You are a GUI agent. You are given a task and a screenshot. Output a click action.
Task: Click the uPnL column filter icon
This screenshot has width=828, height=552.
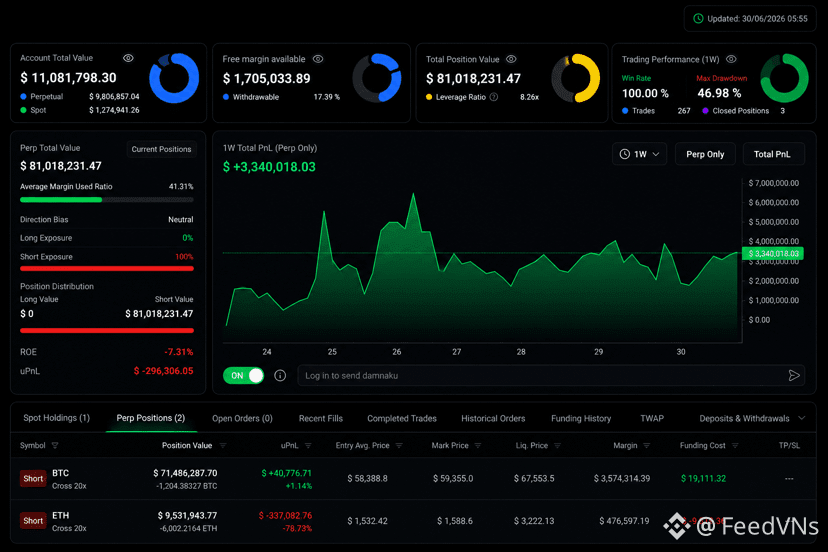[308, 446]
